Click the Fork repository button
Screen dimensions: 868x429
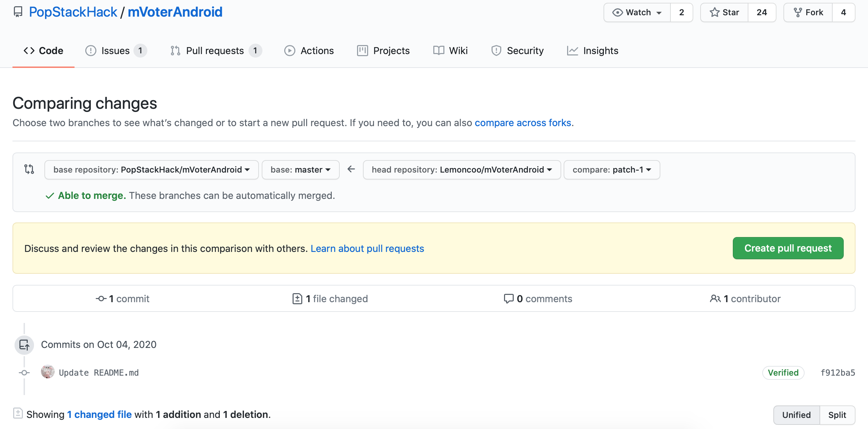(x=808, y=12)
